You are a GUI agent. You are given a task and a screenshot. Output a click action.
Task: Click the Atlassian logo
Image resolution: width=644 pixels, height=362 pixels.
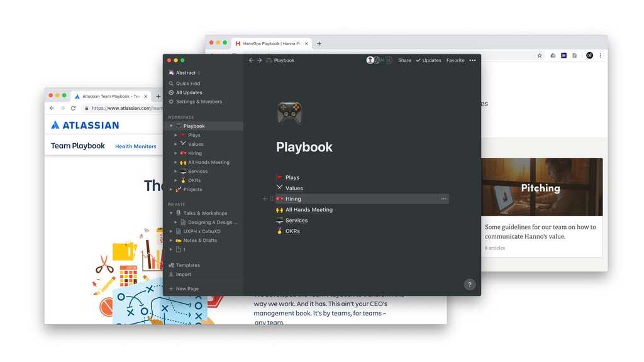85,125
